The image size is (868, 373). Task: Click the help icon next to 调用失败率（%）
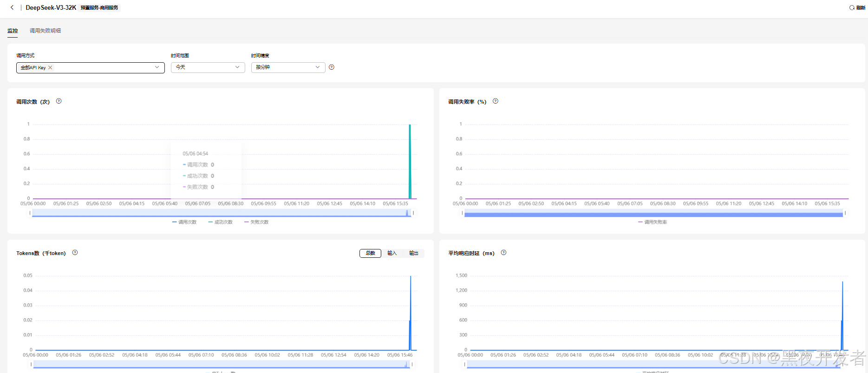coord(496,101)
